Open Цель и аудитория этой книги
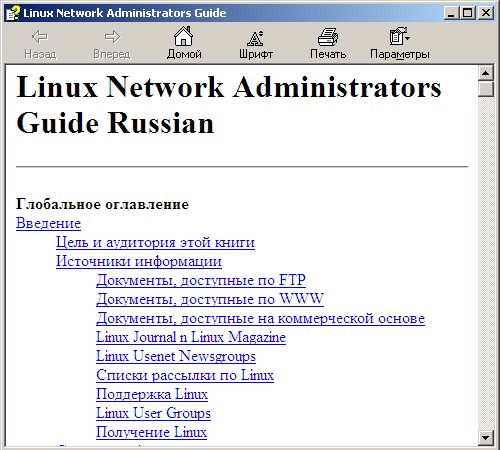Screen dimensions: 500x450 coord(155,242)
